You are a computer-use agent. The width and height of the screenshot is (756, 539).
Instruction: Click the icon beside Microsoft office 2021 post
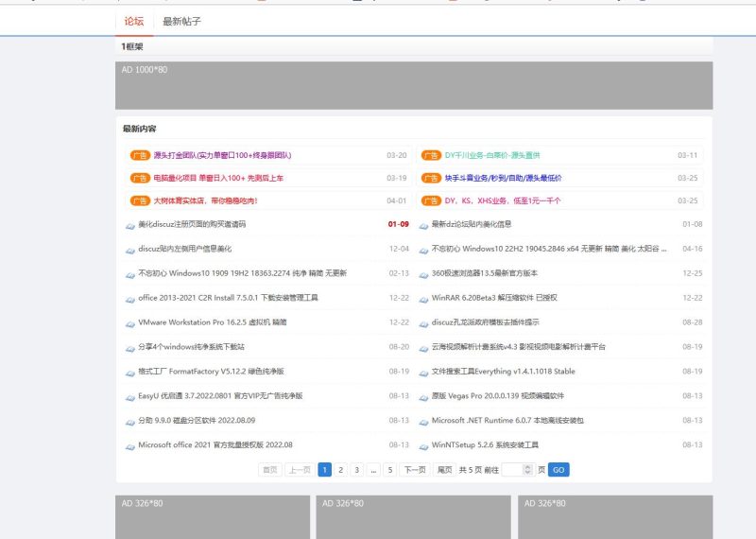[130, 445]
